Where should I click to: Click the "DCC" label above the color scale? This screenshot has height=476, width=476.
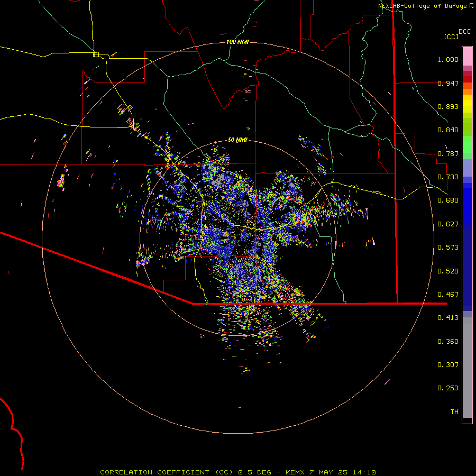pyautogui.click(x=465, y=32)
